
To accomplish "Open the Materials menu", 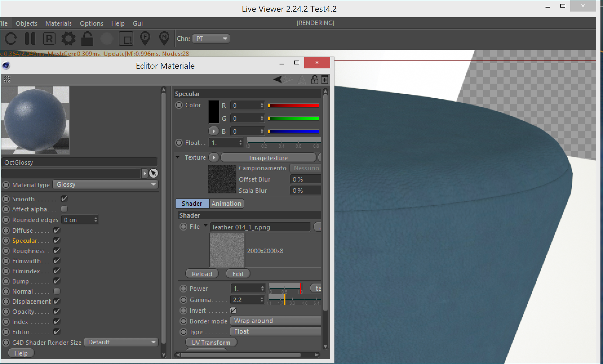I will click(59, 23).
